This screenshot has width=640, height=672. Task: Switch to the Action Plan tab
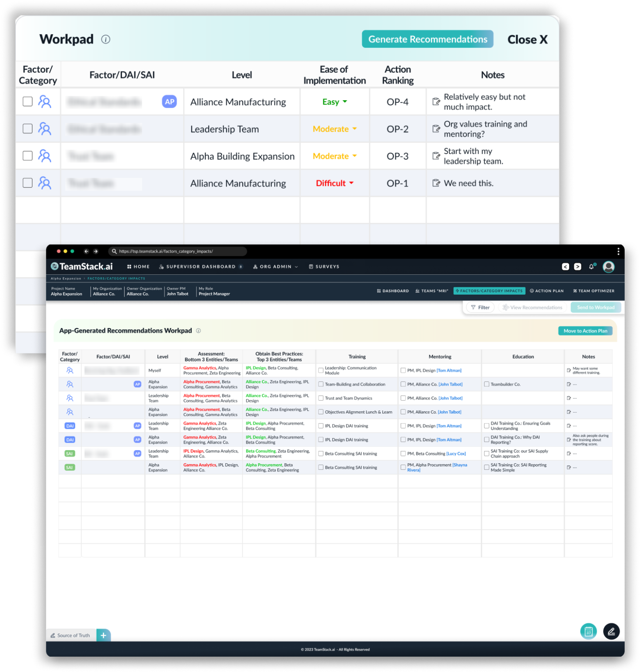tap(546, 290)
